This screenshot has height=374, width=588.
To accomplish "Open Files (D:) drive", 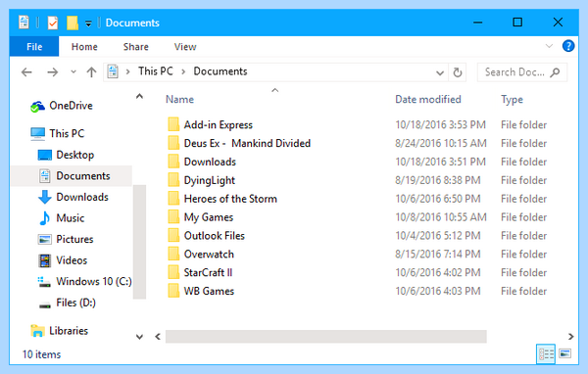I will [67, 303].
